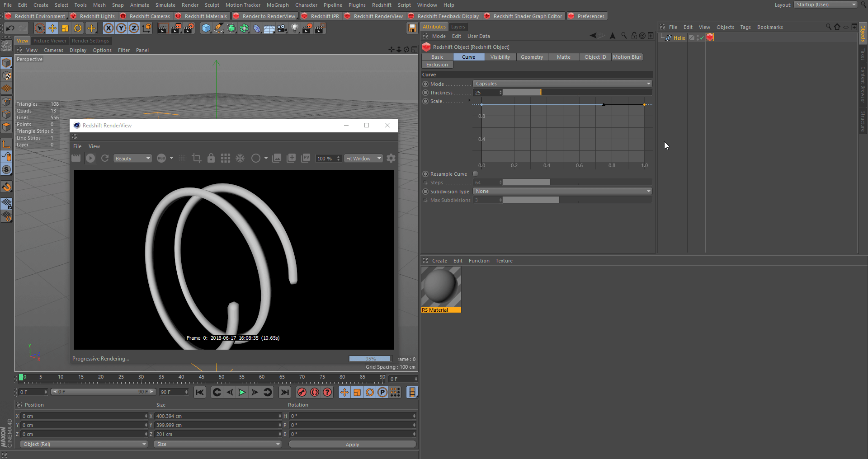
Task: Open Edit Render Settings icon
Action: pyautogui.click(x=189, y=28)
